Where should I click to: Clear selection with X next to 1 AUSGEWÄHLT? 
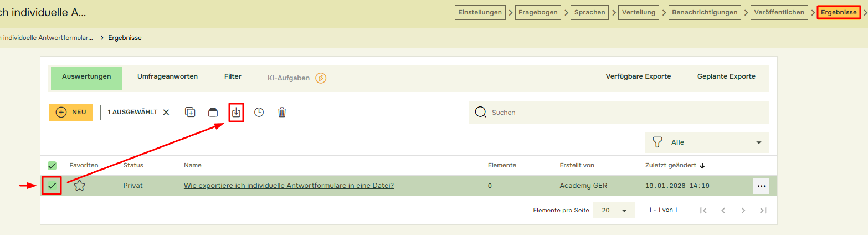pyautogui.click(x=166, y=112)
